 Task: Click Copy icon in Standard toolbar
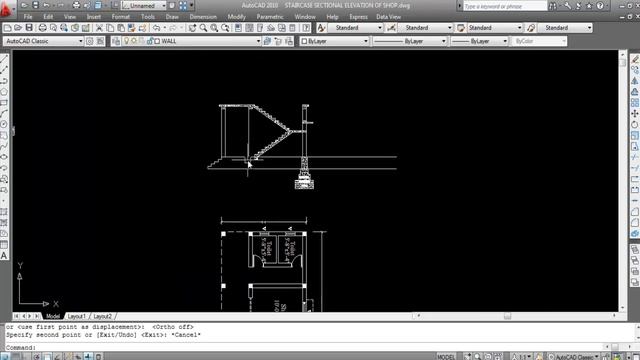tap(110, 28)
